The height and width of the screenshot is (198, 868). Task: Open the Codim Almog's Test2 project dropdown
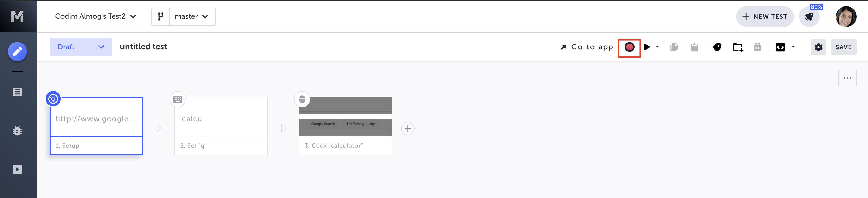(96, 17)
